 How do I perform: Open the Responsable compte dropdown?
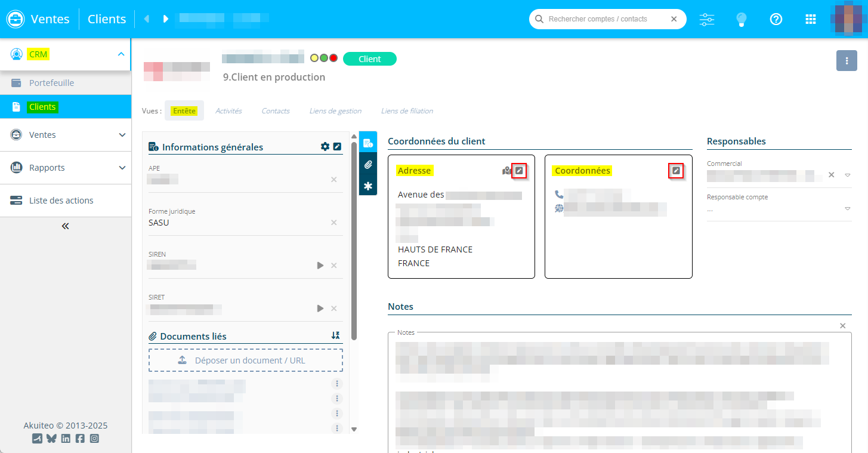click(x=847, y=209)
